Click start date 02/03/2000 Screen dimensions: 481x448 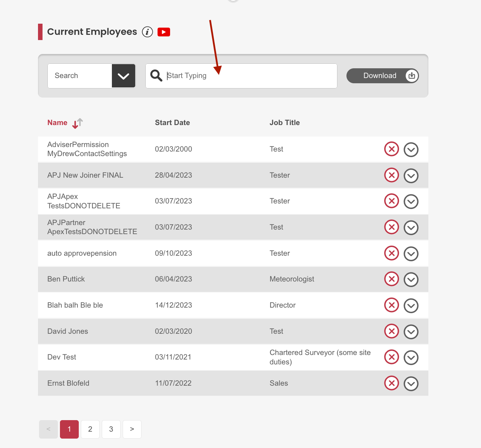pyautogui.click(x=174, y=149)
